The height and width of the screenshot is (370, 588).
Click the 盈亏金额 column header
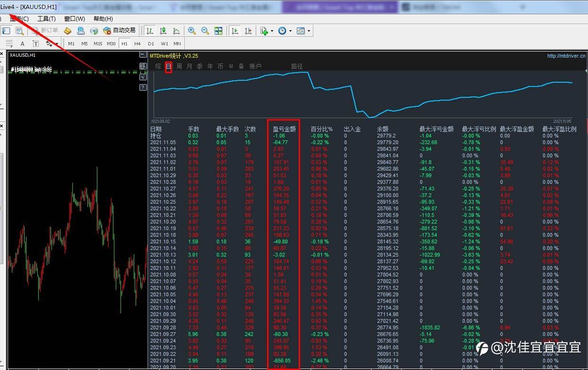tap(285, 129)
